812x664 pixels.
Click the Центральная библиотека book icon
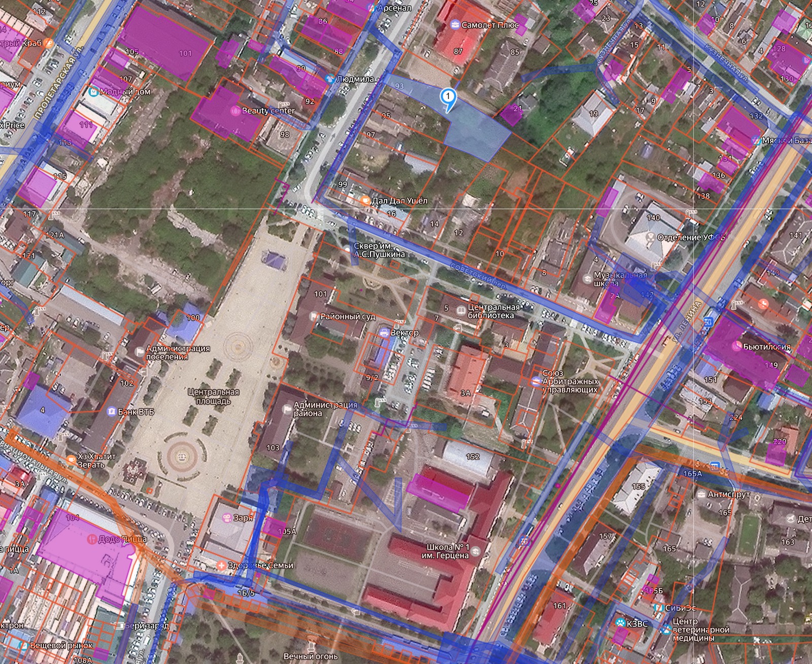pyautogui.click(x=461, y=310)
